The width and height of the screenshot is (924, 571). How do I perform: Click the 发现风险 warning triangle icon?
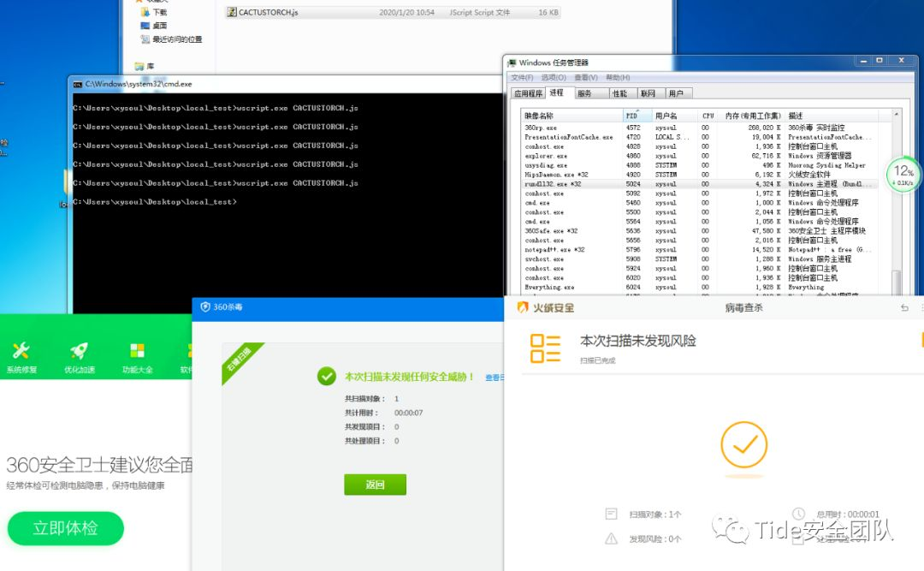tap(611, 538)
